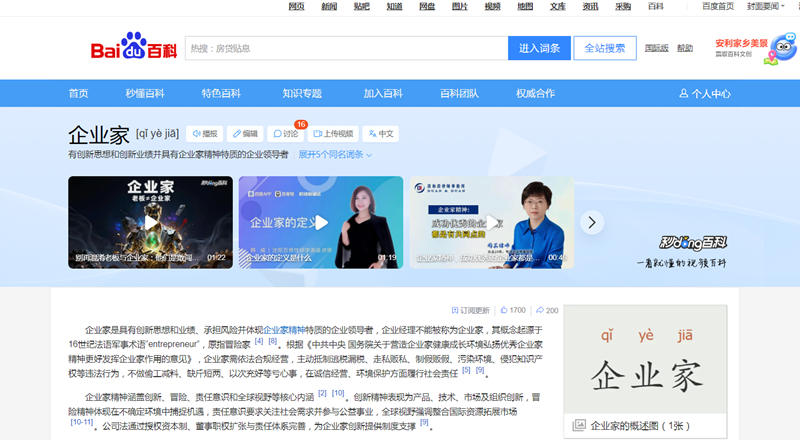Open the 国际版 link
Image resolution: width=800 pixels, height=440 pixels.
point(656,48)
